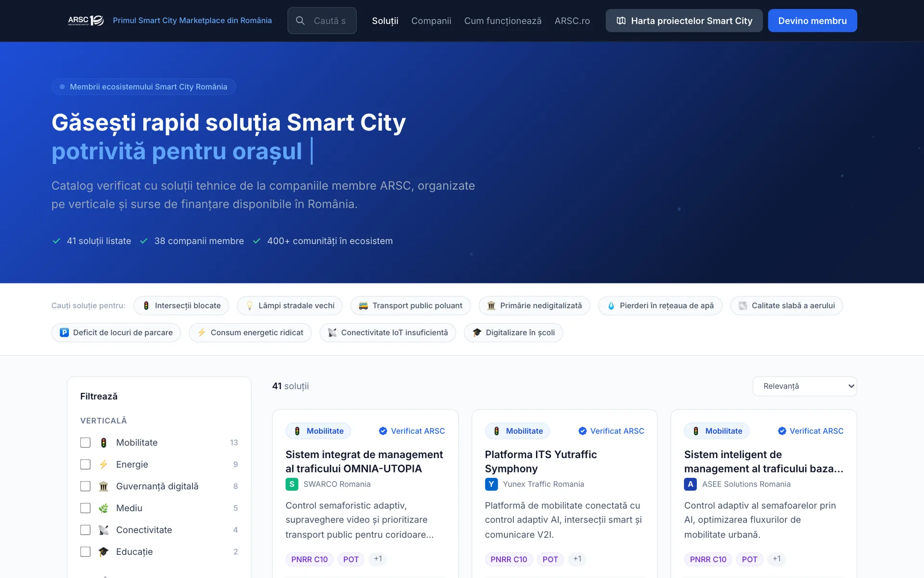Click into the Caută search field

tap(322, 21)
